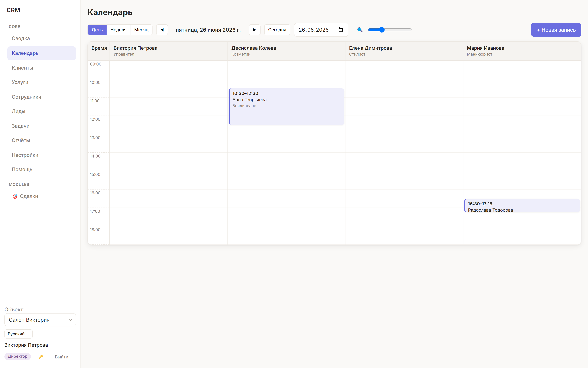The height and width of the screenshot is (368, 588).
Task: Click the zoom magnifier icon
Action: point(360,30)
